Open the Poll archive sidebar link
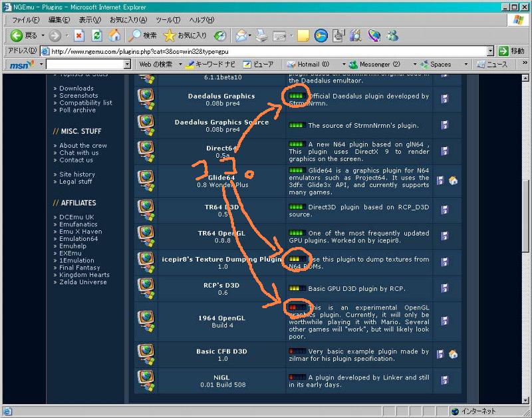Image resolution: width=532 pixels, height=418 pixels. click(x=77, y=110)
